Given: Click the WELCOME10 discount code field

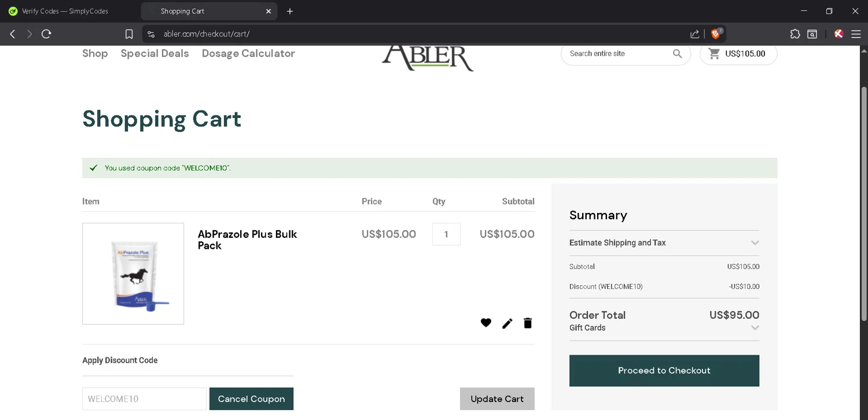Looking at the screenshot, I should [144, 399].
